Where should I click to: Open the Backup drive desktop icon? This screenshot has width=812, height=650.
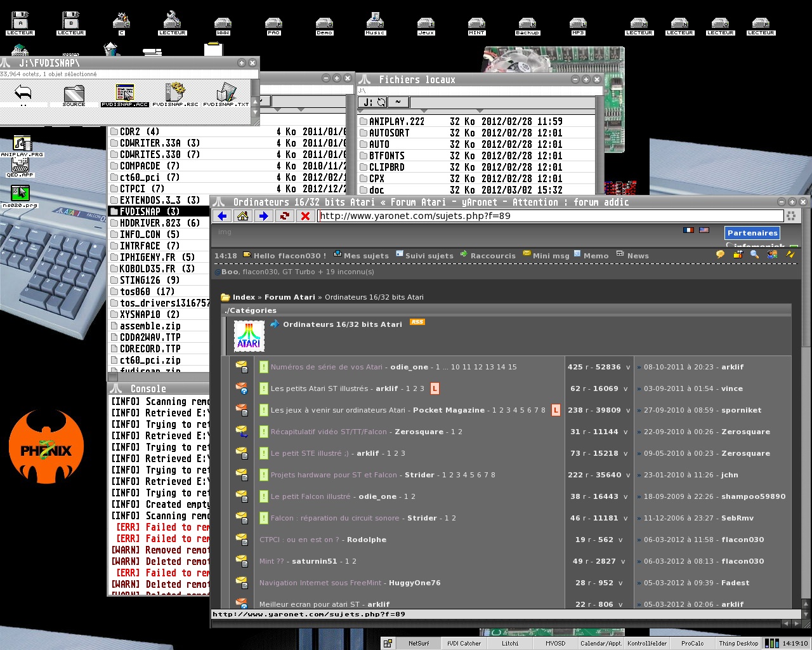527,25
